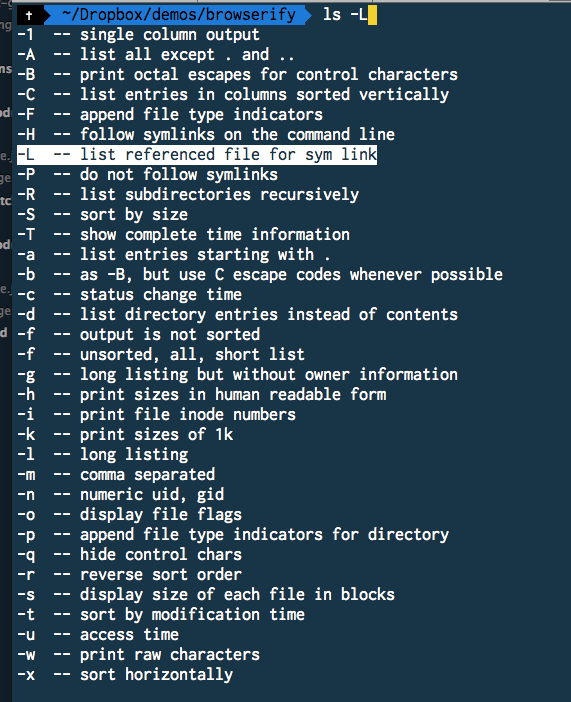Select -P do not follow symlinks

(x=147, y=175)
